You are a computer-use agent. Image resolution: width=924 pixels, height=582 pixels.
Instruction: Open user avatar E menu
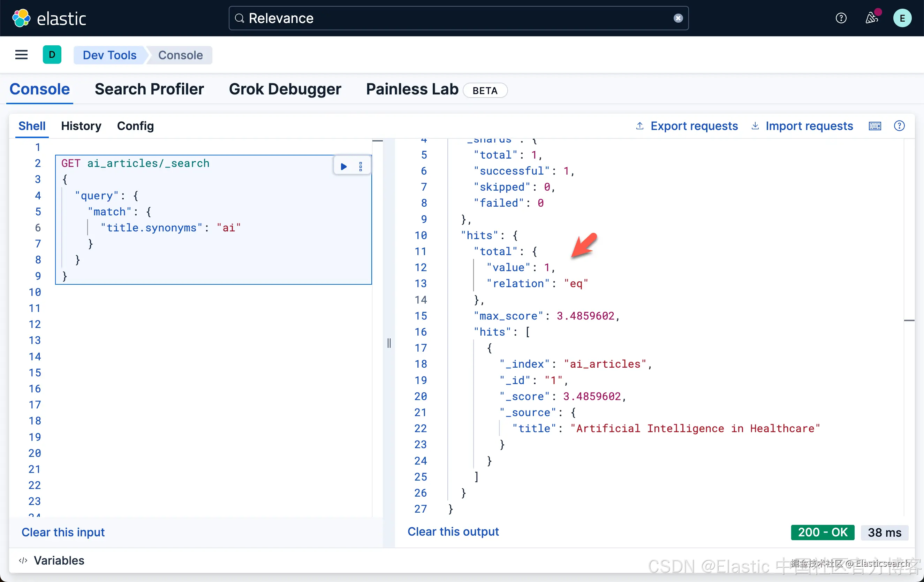[902, 18]
